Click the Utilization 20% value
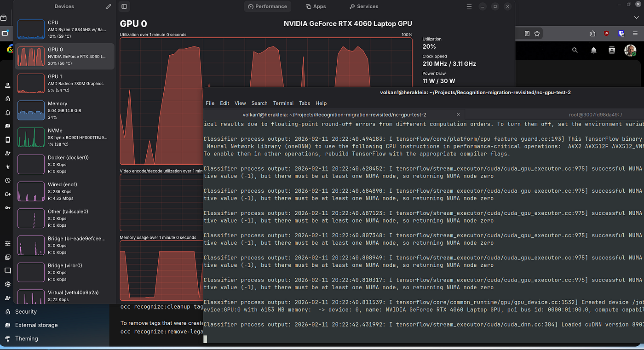644x350 pixels. [x=429, y=46]
